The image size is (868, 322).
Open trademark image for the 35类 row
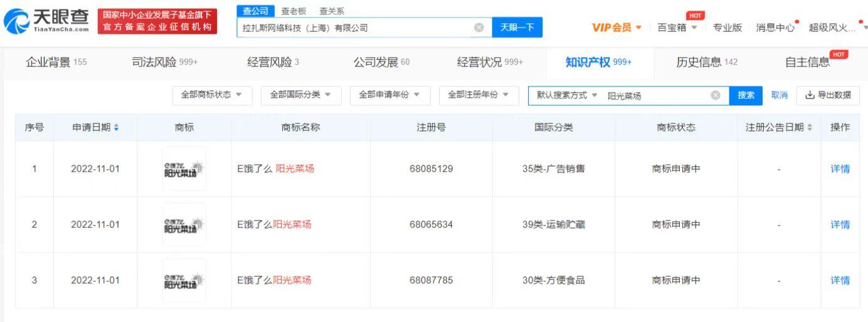pyautogui.click(x=184, y=169)
